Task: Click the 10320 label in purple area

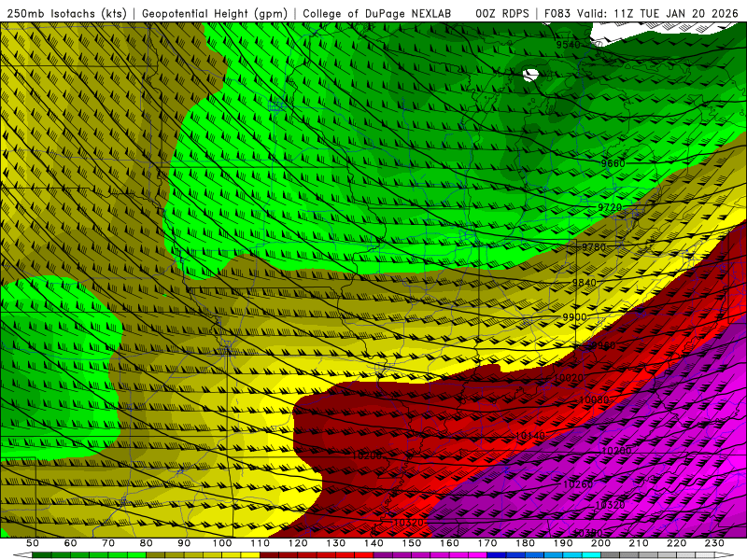Action: tap(611, 505)
